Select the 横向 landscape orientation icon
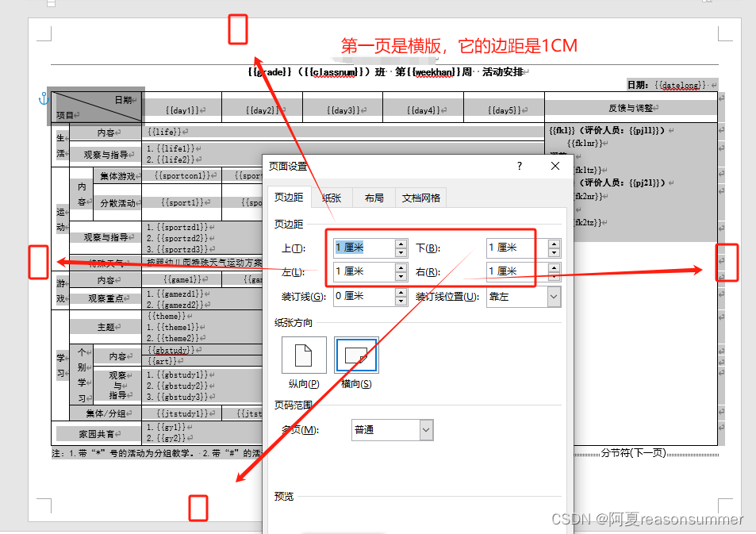Screen dimensions: 756x534 click(357, 354)
